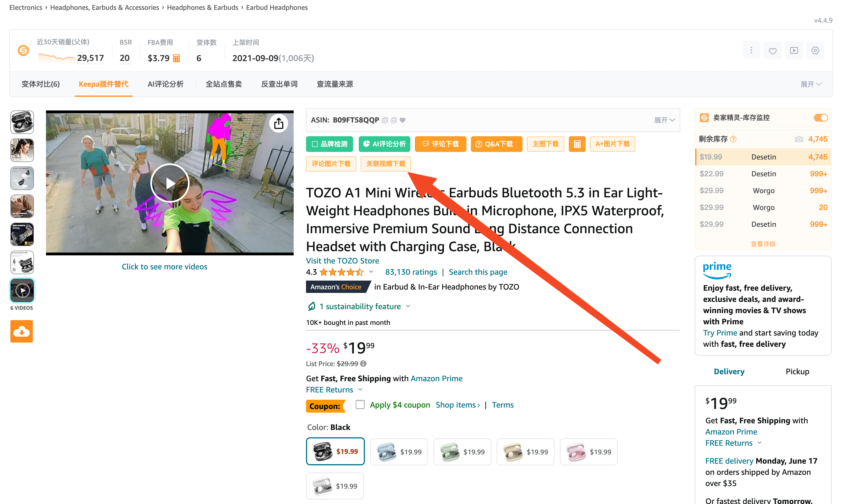The image size is (842, 504).
Task: Click the camera icon in inventory panel
Action: pyautogui.click(x=799, y=139)
